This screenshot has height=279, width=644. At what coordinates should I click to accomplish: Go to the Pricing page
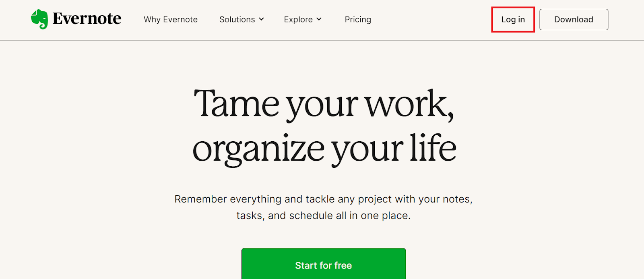click(x=358, y=19)
